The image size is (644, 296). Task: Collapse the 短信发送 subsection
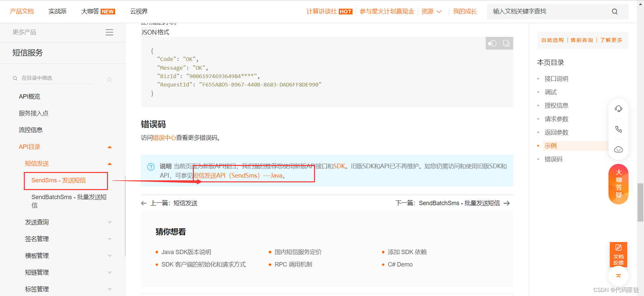pyautogui.click(x=109, y=164)
